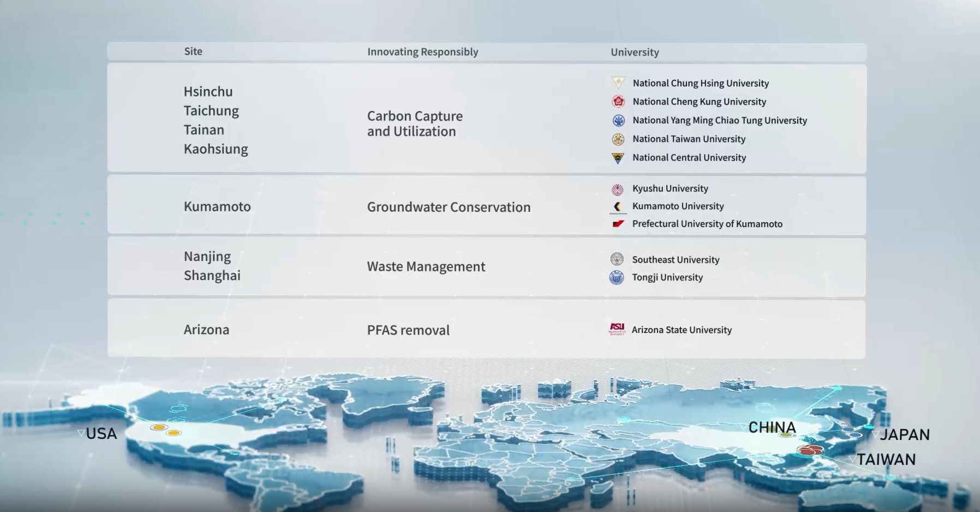The width and height of the screenshot is (980, 512).
Task: Click the National Cheng Kung University emblem
Action: [618, 102]
